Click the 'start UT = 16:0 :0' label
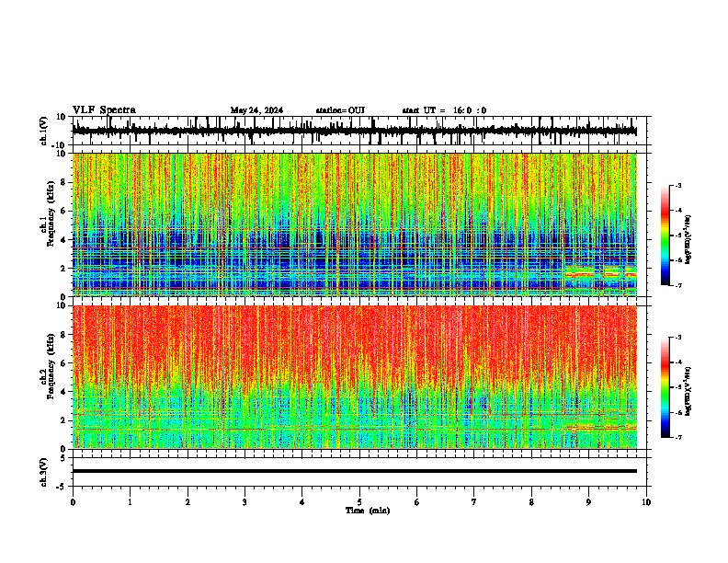Viewport: 728px width, 563px height. pyautogui.click(x=444, y=110)
